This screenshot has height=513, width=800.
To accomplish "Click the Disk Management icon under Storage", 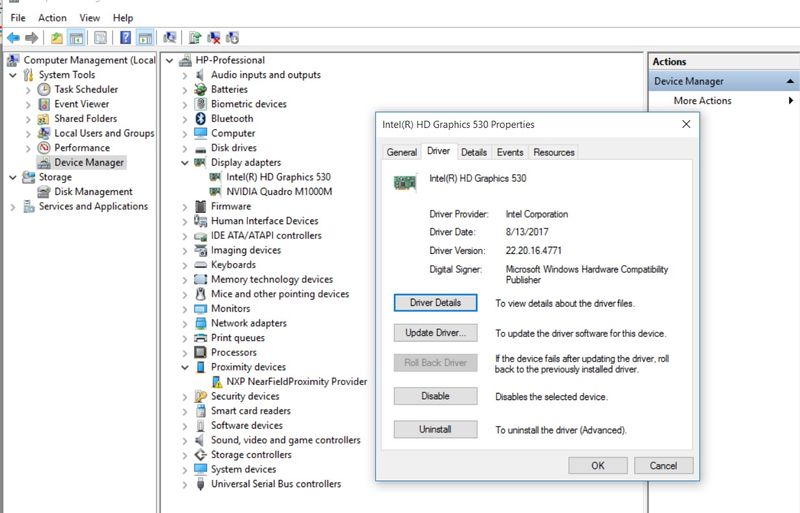I will pyautogui.click(x=44, y=192).
